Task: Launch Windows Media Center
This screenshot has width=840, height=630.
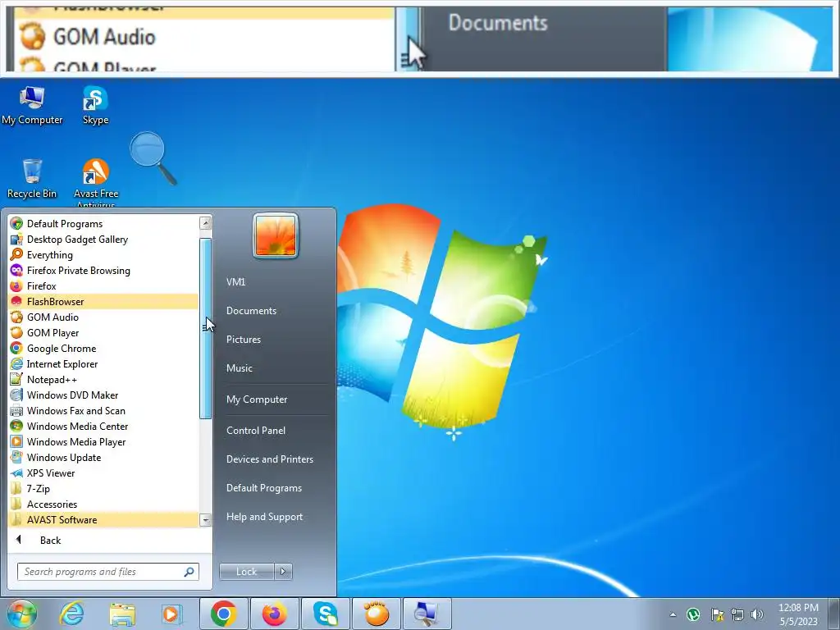Action: (x=103, y=426)
